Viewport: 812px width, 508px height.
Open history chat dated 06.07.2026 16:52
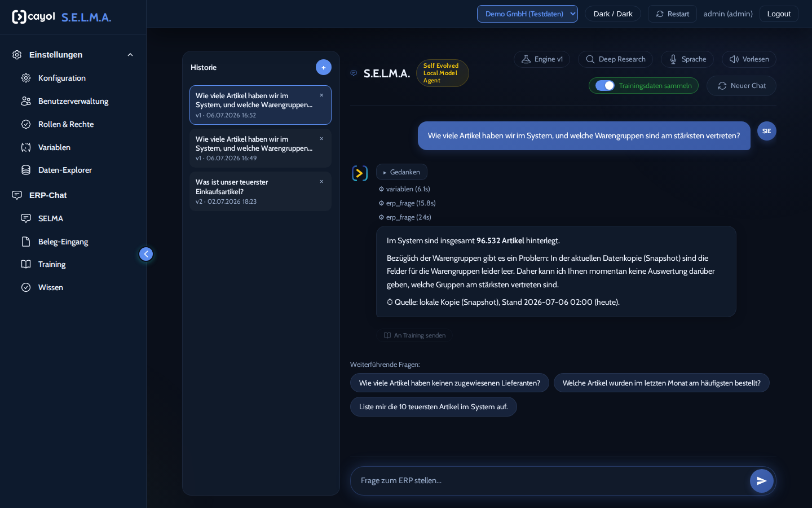pos(261,105)
